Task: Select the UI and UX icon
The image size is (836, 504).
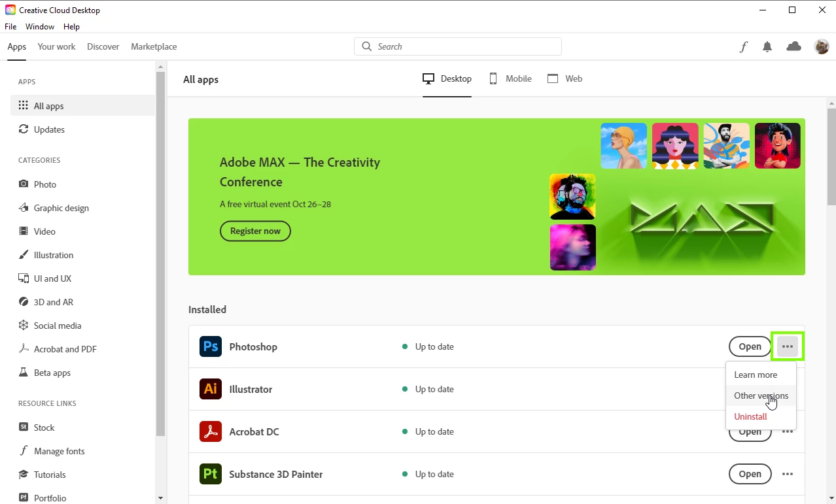Action: [x=24, y=278]
